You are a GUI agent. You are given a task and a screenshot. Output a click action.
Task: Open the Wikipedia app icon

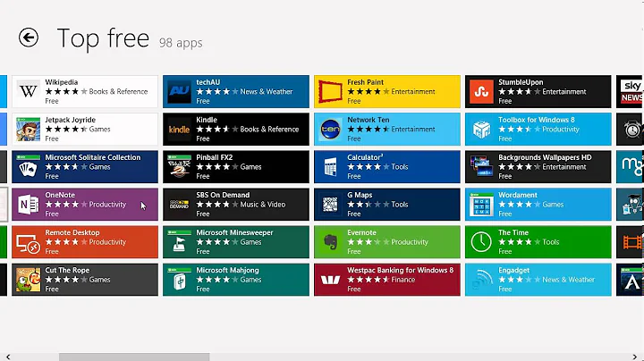point(29,91)
